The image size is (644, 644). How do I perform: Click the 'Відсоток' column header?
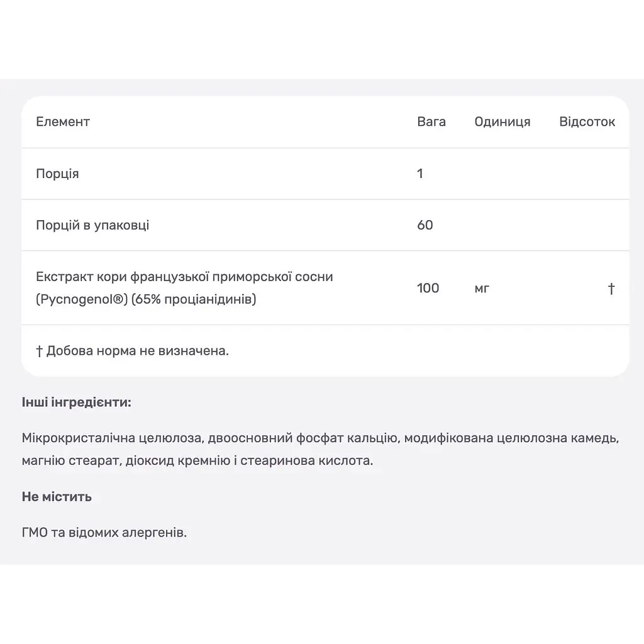587,121
